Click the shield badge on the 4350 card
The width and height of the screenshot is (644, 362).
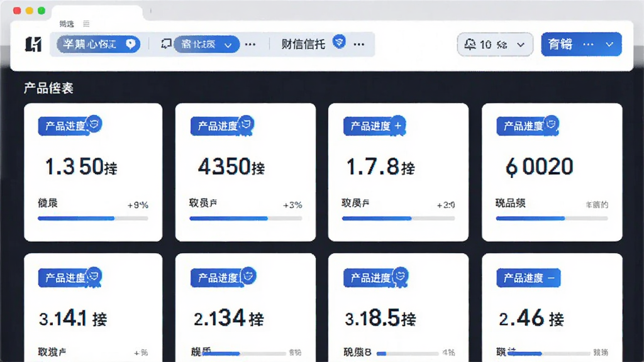[247, 124]
